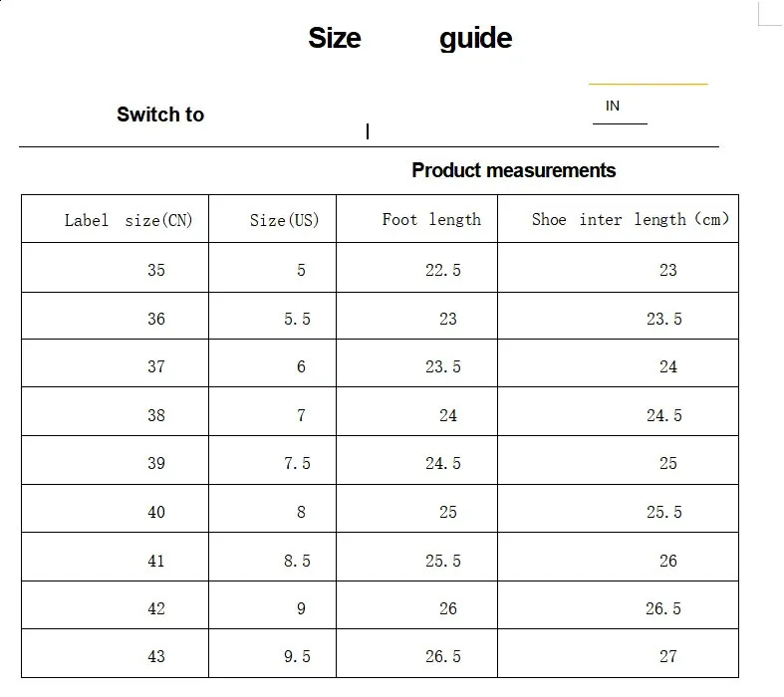Click the label size 40 cell
Image resolution: width=784 pixels, height=697 pixels.
(115, 509)
